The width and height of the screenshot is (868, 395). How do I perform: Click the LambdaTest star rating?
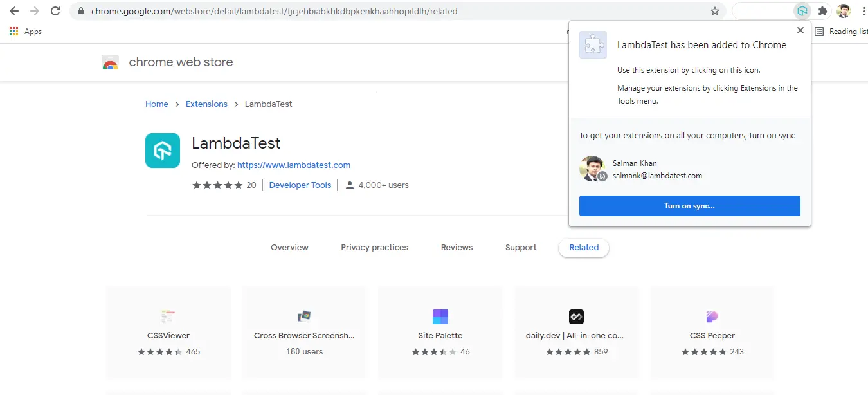(x=217, y=185)
